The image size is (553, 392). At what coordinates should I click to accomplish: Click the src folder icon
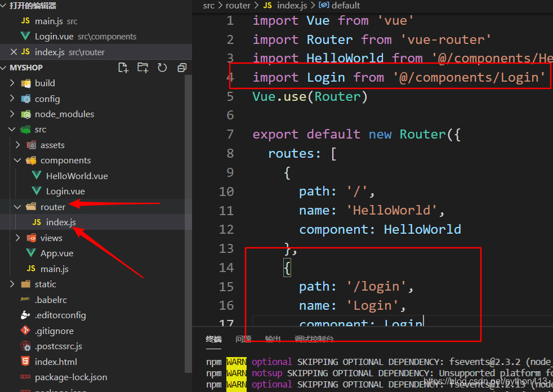(25, 130)
